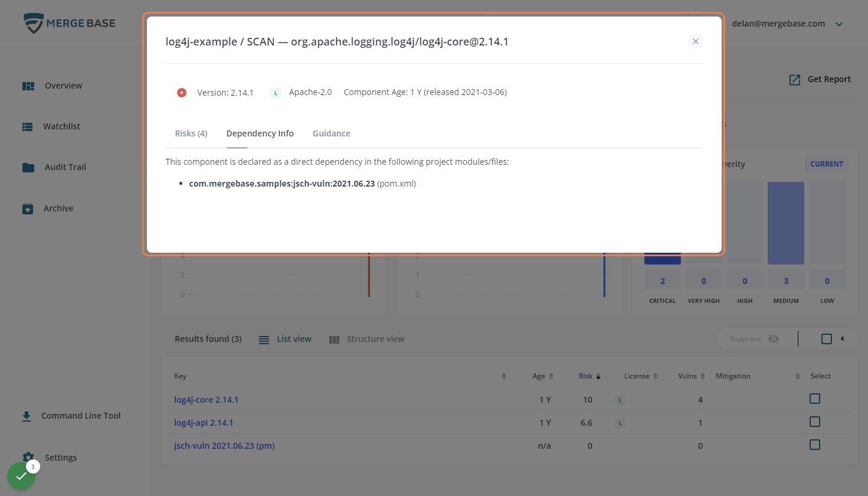Click the CURRENT severity filter button

(827, 164)
